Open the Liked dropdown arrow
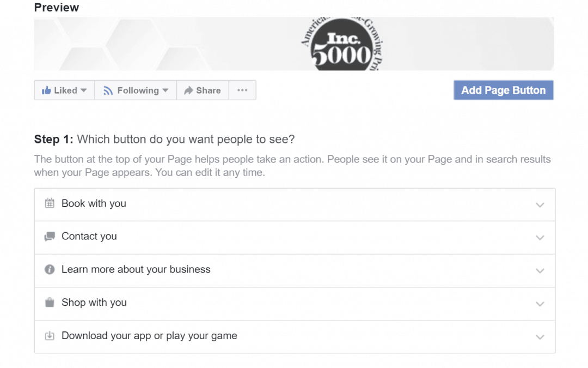This screenshot has width=588, height=368. (x=83, y=91)
